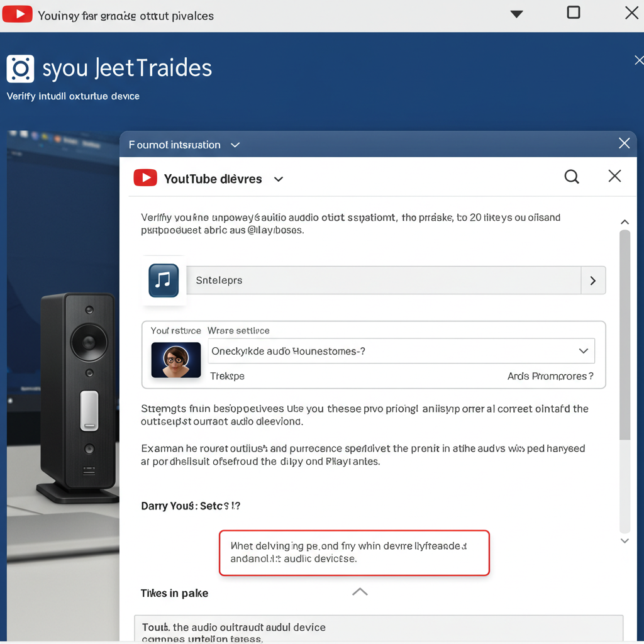
Task: Click the Toub. the audio device text box
Action: (x=379, y=629)
